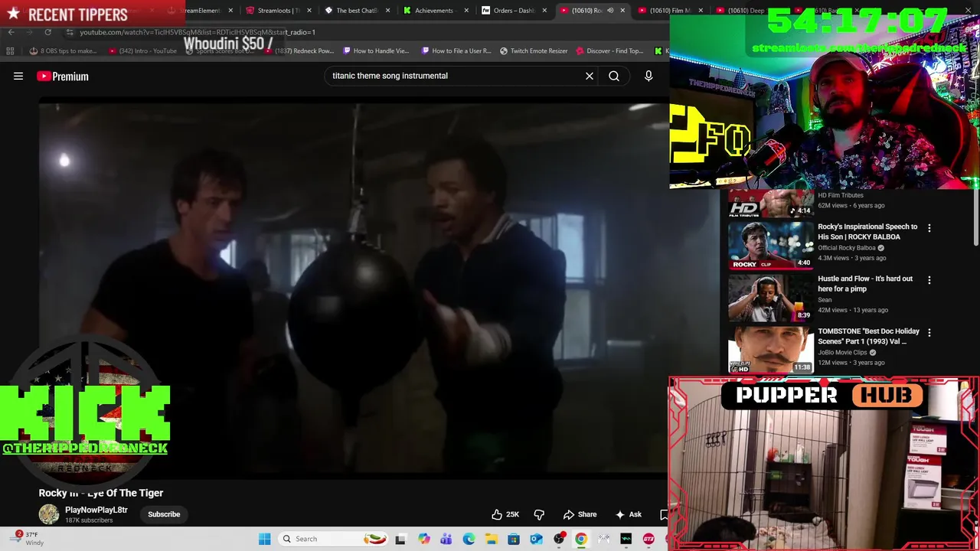Close the Streamloots tab

pos(310,11)
